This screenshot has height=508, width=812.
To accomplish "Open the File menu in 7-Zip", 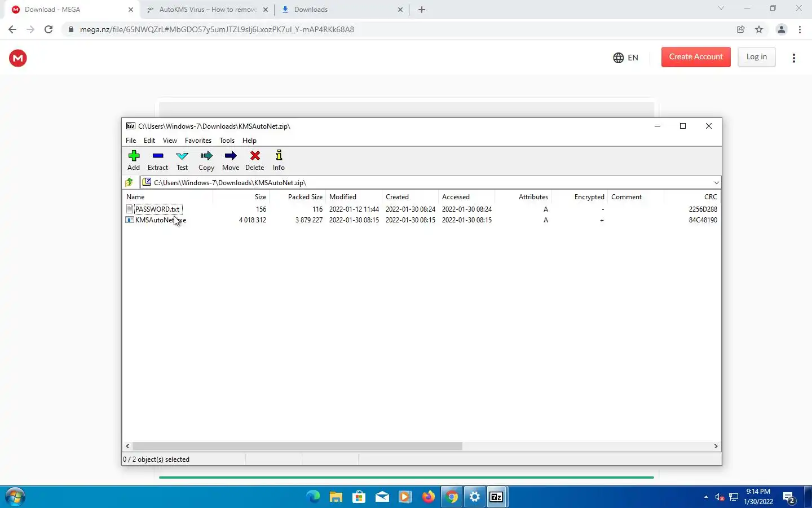I will coord(131,140).
